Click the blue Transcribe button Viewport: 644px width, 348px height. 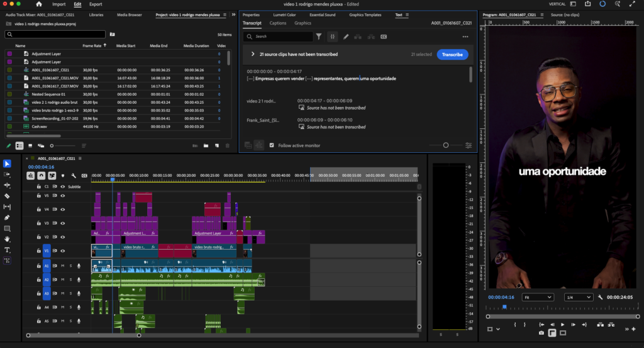452,55
